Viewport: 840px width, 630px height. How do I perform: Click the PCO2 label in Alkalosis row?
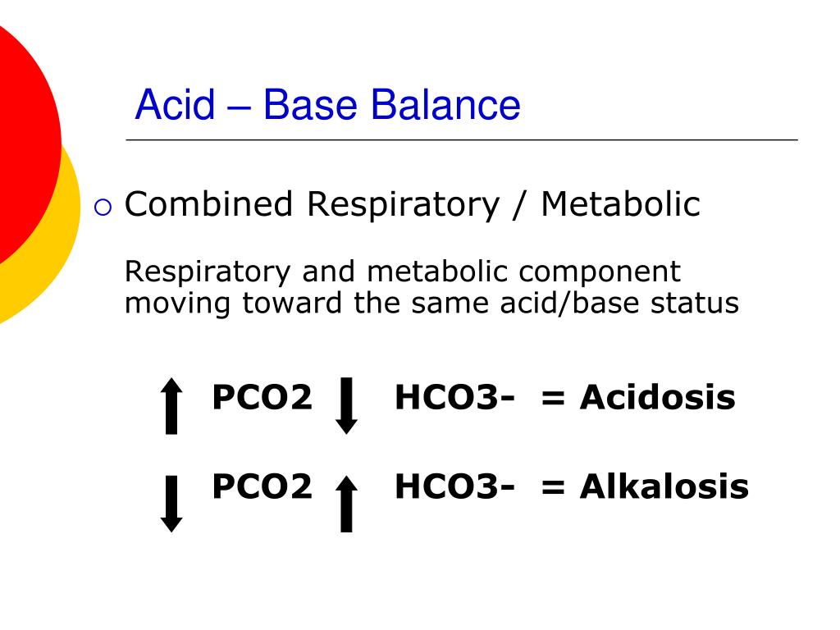262,486
